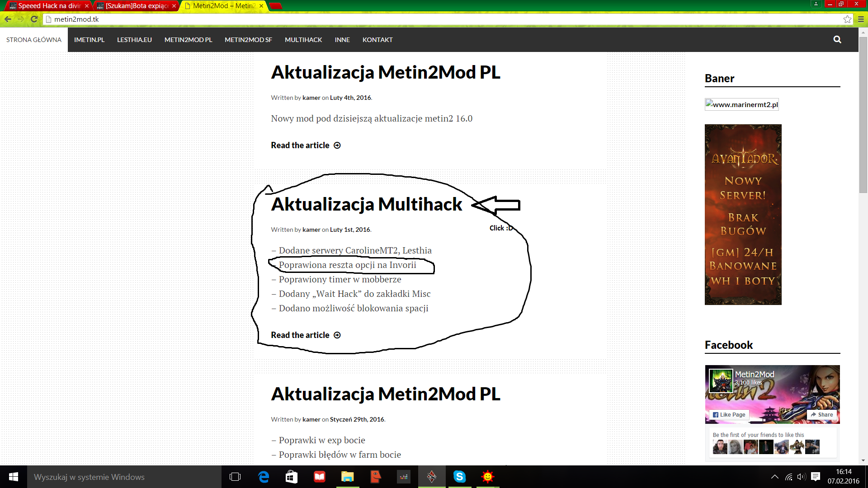The width and height of the screenshot is (868, 488).
Task: Click the Styczeń 29th, 2016 date link
Action: [357, 419]
